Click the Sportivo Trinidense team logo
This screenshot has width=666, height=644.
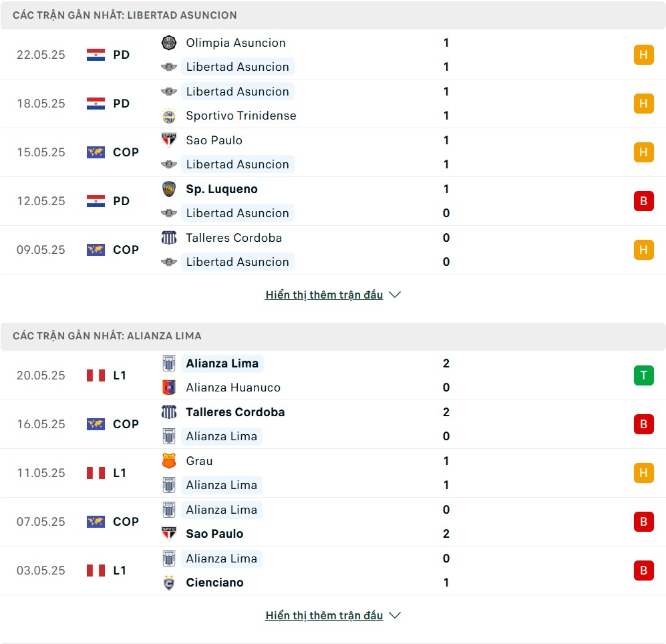tap(169, 116)
